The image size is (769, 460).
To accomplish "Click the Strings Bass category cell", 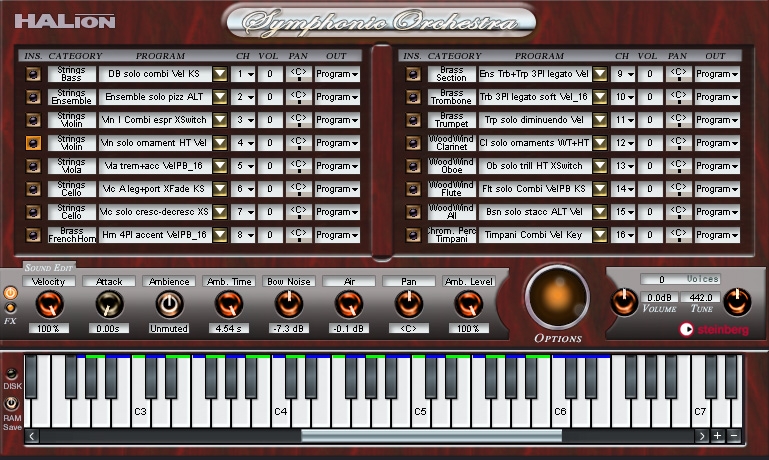I will pyautogui.click(x=72, y=74).
